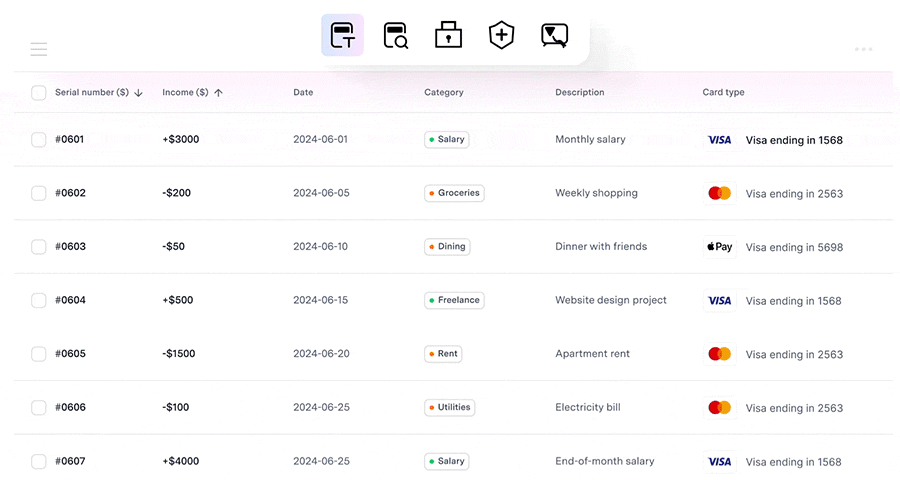This screenshot has height=480, width=900.
Task: Click the Card type column header
Action: pos(723,92)
